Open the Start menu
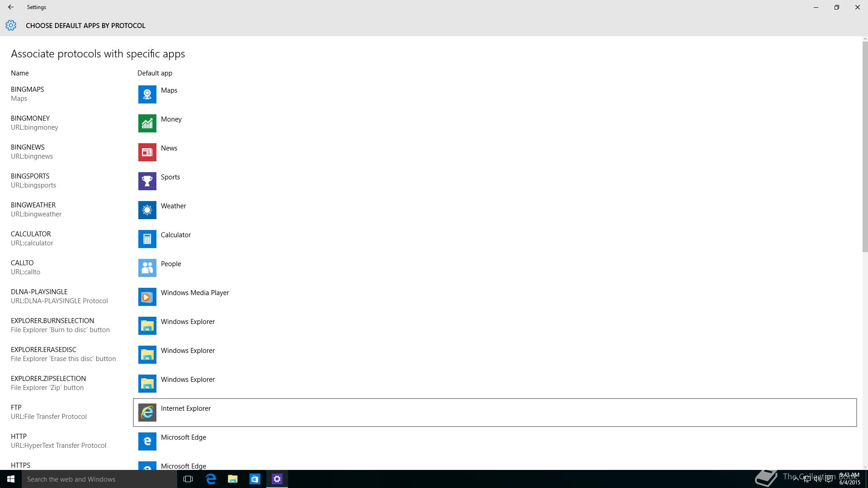The height and width of the screenshot is (488, 868). click(11, 479)
